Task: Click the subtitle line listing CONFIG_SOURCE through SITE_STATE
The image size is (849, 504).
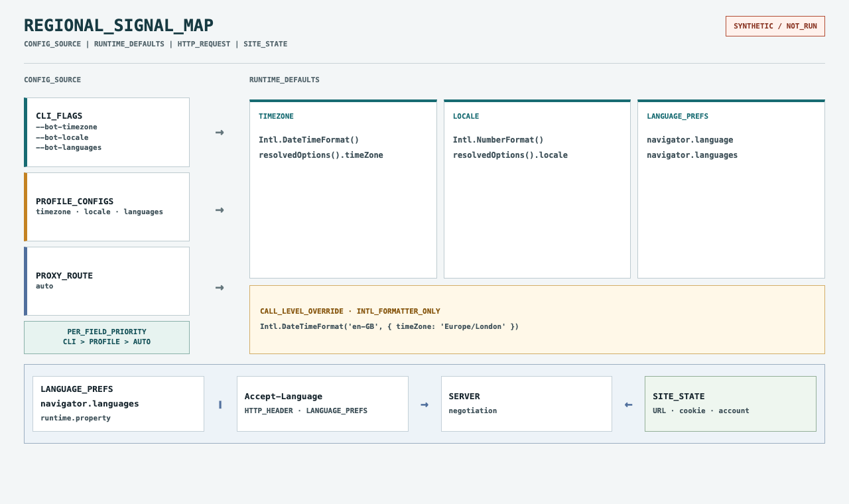Action: (x=156, y=44)
